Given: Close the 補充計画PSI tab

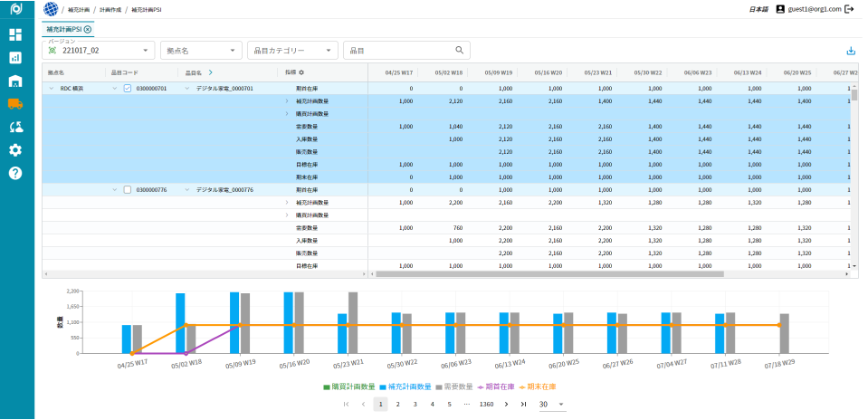Looking at the screenshot, I should click(88, 30).
